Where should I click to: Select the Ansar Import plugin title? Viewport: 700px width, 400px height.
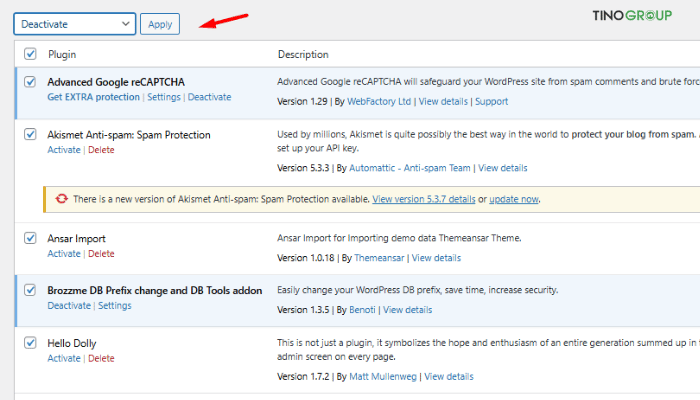pyautogui.click(x=77, y=238)
